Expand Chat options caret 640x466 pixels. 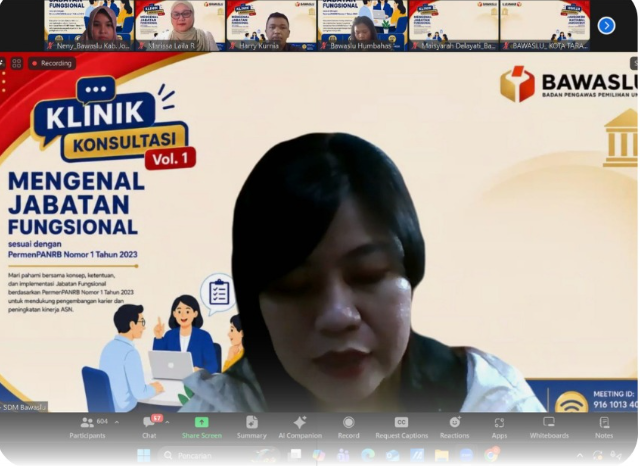[x=167, y=422]
